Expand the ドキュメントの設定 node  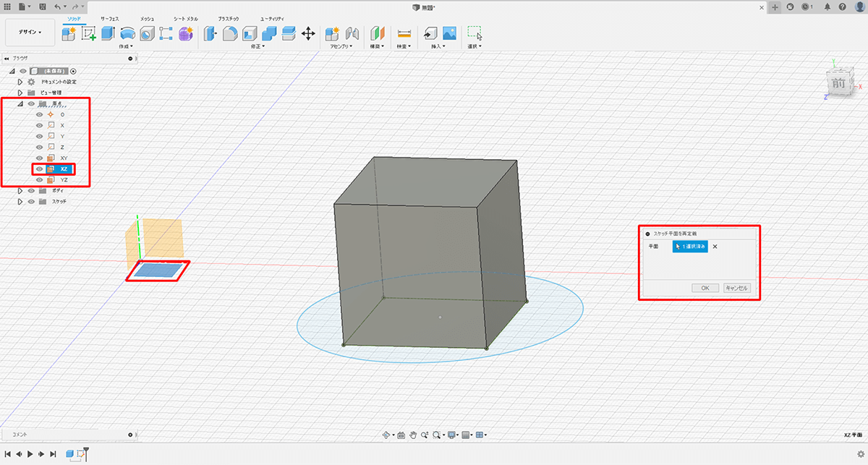(20, 82)
